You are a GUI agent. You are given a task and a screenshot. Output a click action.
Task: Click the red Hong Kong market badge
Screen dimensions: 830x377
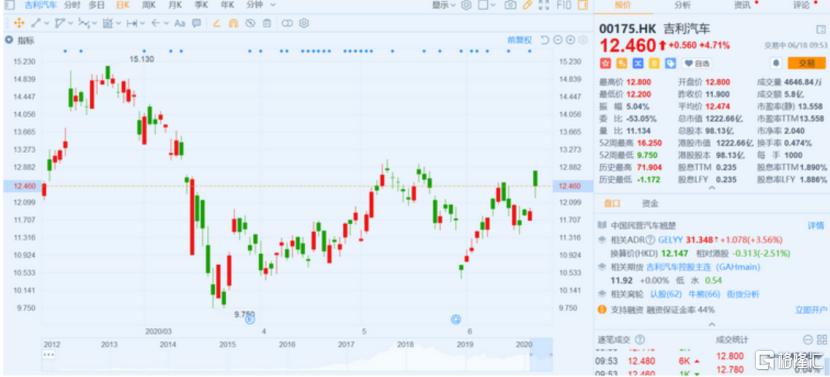click(x=605, y=64)
